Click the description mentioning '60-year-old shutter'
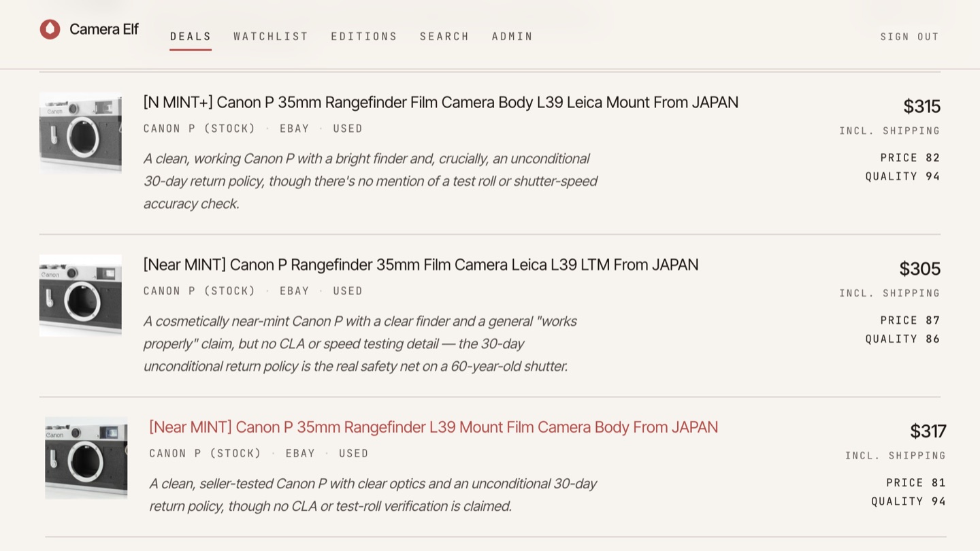 coord(360,344)
